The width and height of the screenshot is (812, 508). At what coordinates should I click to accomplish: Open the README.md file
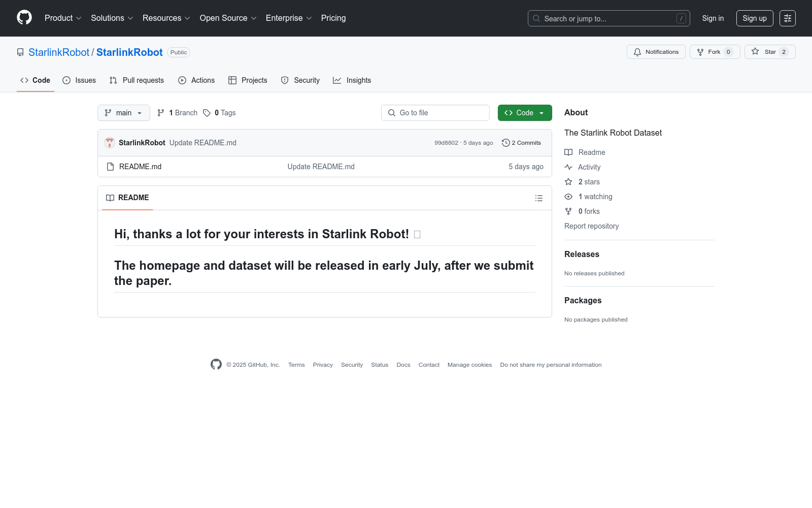pyautogui.click(x=140, y=167)
